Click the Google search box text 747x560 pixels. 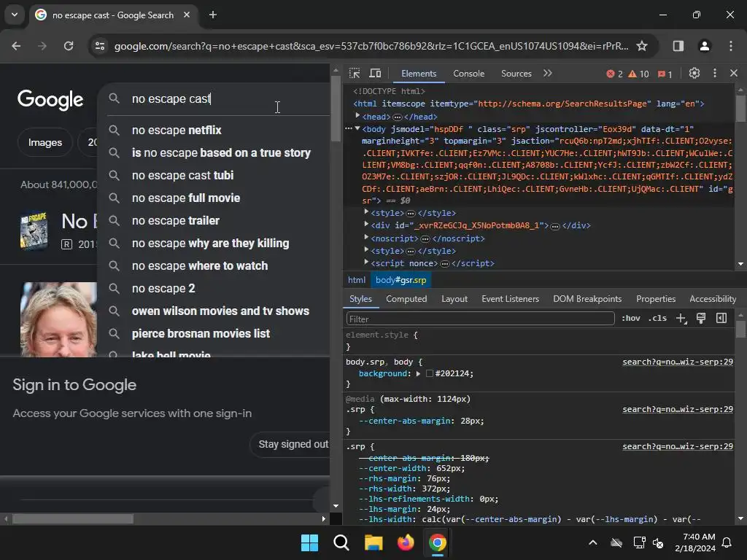171,98
